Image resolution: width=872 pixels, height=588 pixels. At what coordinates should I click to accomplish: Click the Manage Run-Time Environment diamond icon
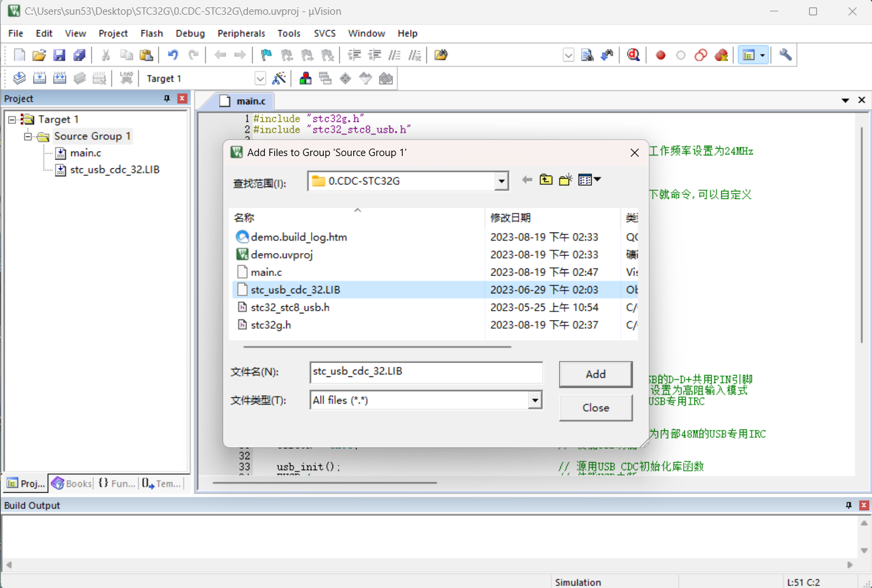(x=345, y=78)
